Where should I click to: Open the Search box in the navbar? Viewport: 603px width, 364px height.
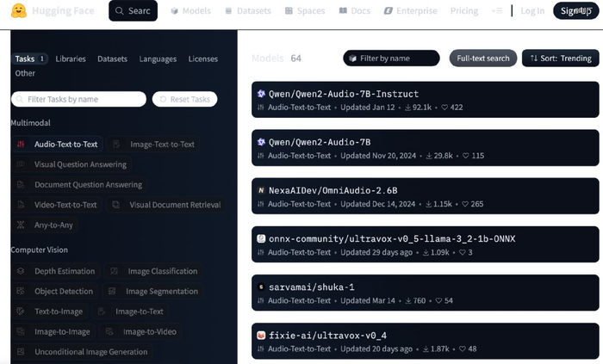coord(133,10)
